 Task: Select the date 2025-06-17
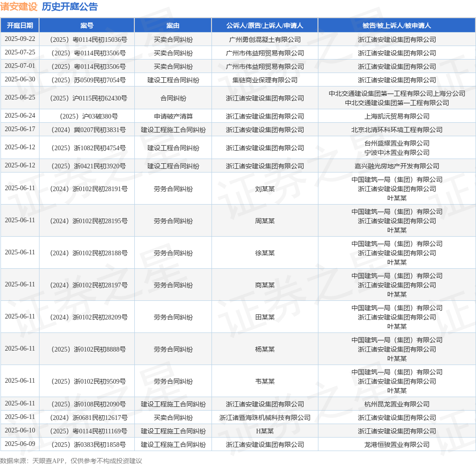click(20, 129)
